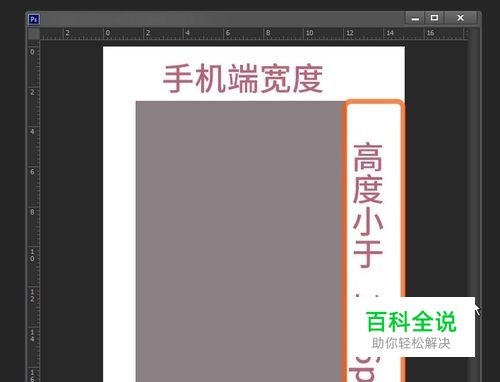Click the 手机端宽度 heading text
Viewport: 500px width, 382px height.
[x=243, y=79]
